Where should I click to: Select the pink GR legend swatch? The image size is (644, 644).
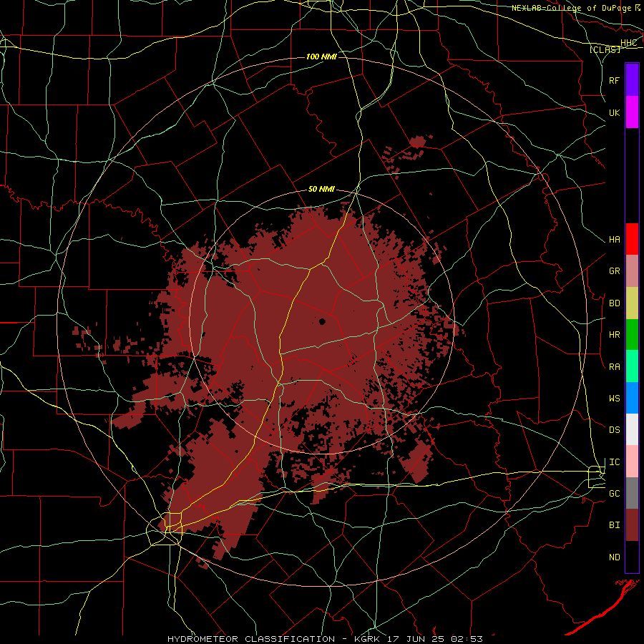tap(632, 270)
